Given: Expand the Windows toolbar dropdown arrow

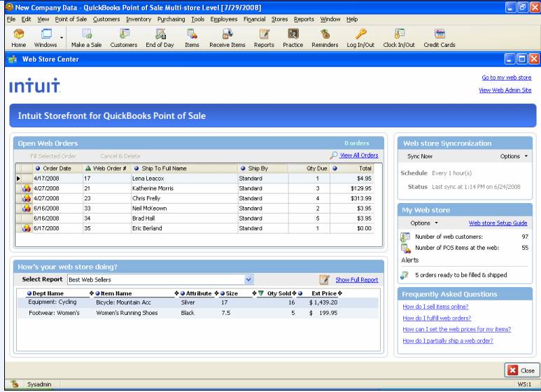Looking at the screenshot, I should tap(62, 37).
